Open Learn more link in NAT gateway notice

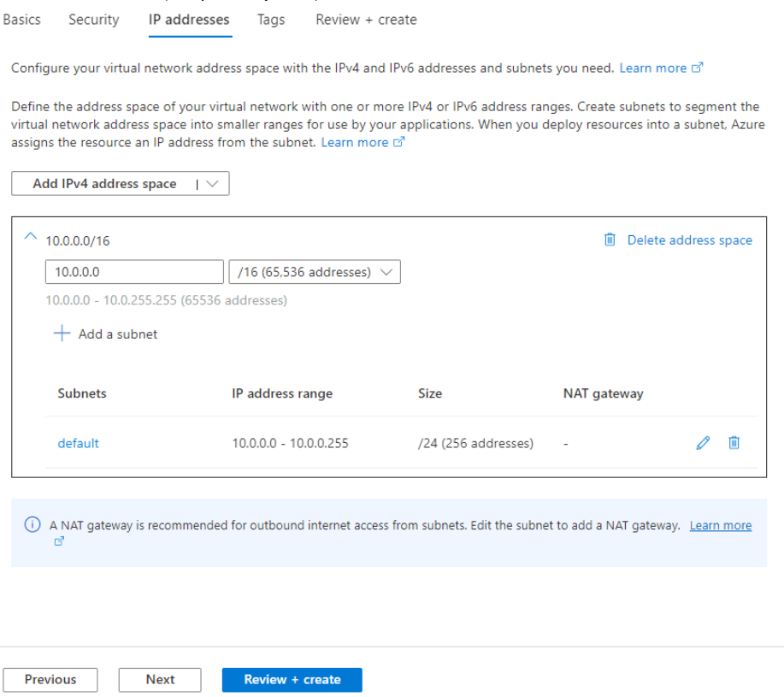click(x=721, y=525)
